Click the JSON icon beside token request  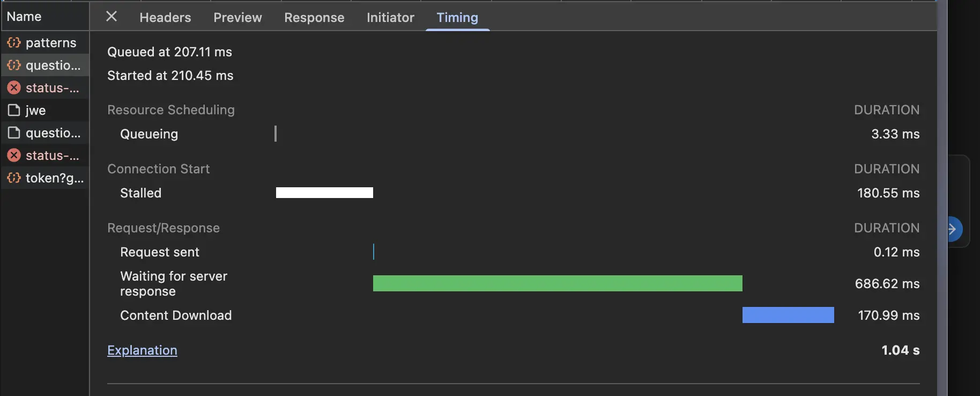(x=14, y=178)
